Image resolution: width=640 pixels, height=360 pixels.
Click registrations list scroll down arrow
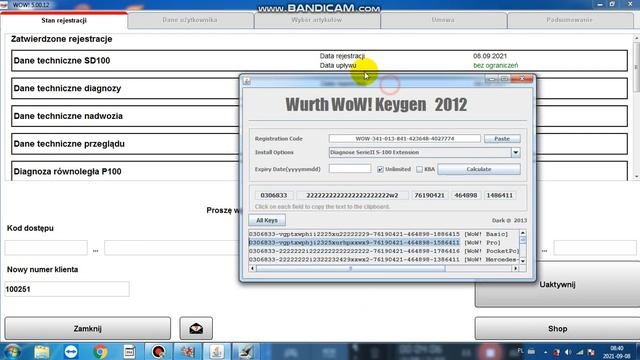tap(636, 177)
